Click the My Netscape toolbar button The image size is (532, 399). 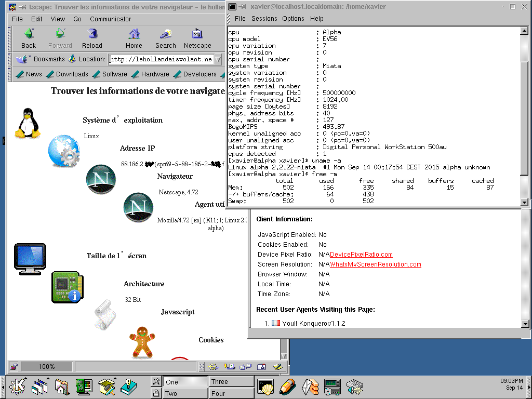197,38
